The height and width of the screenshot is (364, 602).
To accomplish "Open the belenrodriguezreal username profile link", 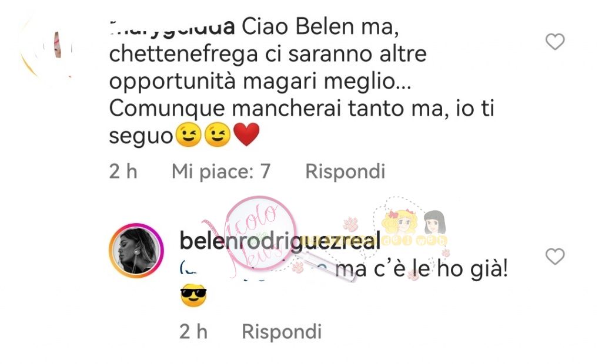I will [280, 241].
